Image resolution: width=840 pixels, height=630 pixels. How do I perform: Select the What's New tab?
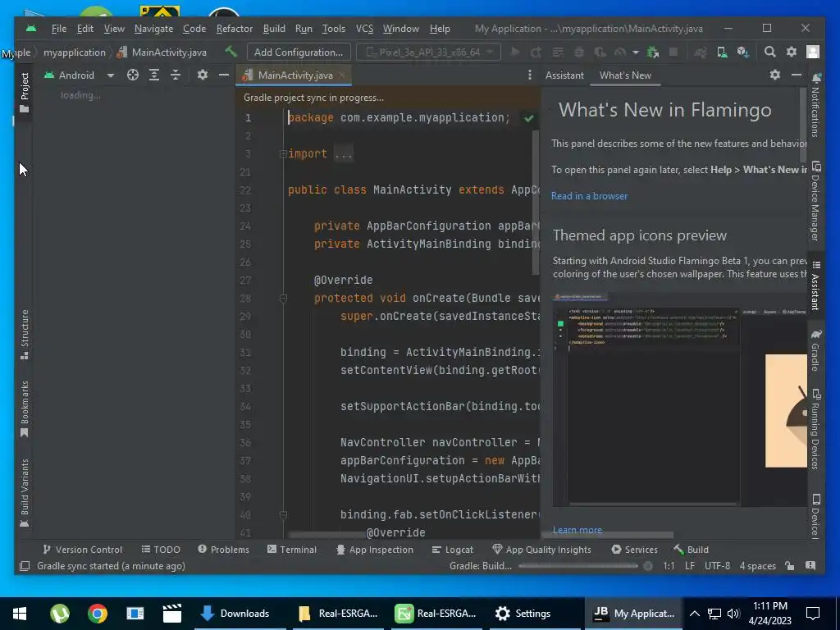tap(625, 75)
